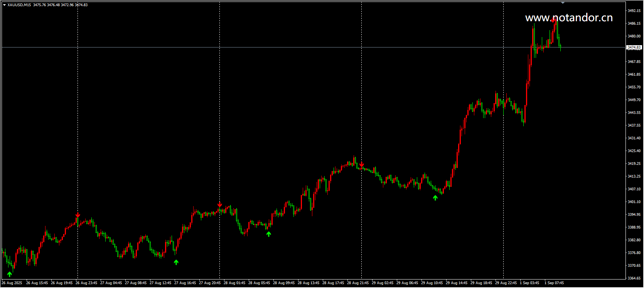Click the 3486.15 price scale label
644x288 pixels.
point(634,24)
